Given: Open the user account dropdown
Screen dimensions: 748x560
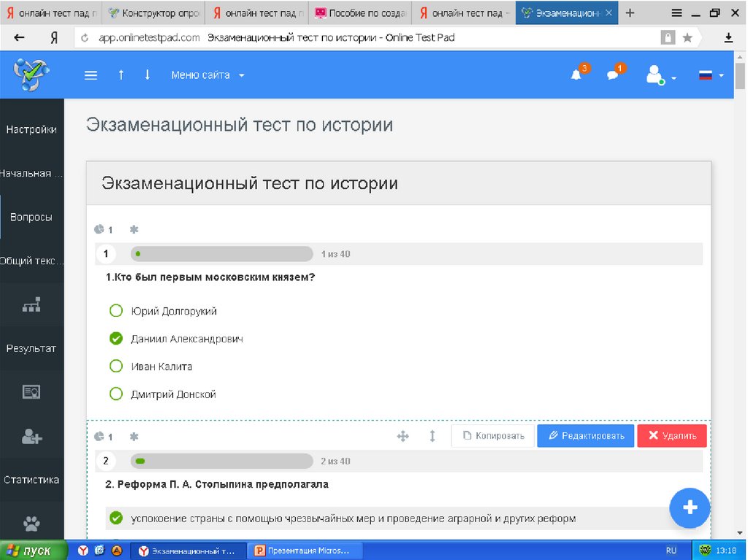Looking at the screenshot, I should click(660, 75).
